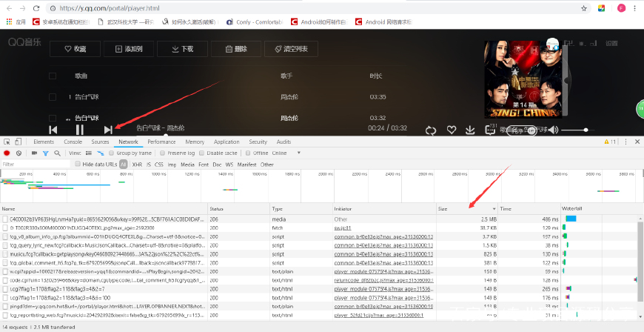Toggle the device toolbar icon in DevTools

point(18,142)
